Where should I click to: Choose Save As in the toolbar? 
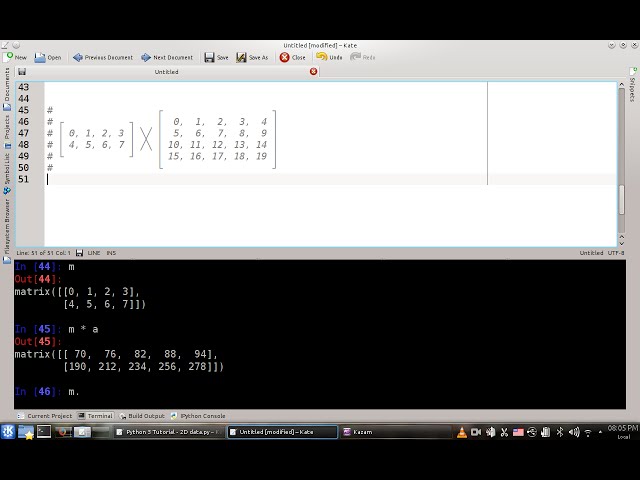pyautogui.click(x=252, y=58)
